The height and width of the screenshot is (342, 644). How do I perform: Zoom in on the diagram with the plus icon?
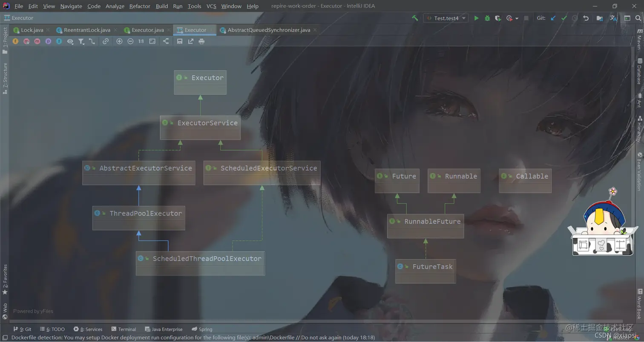point(119,41)
